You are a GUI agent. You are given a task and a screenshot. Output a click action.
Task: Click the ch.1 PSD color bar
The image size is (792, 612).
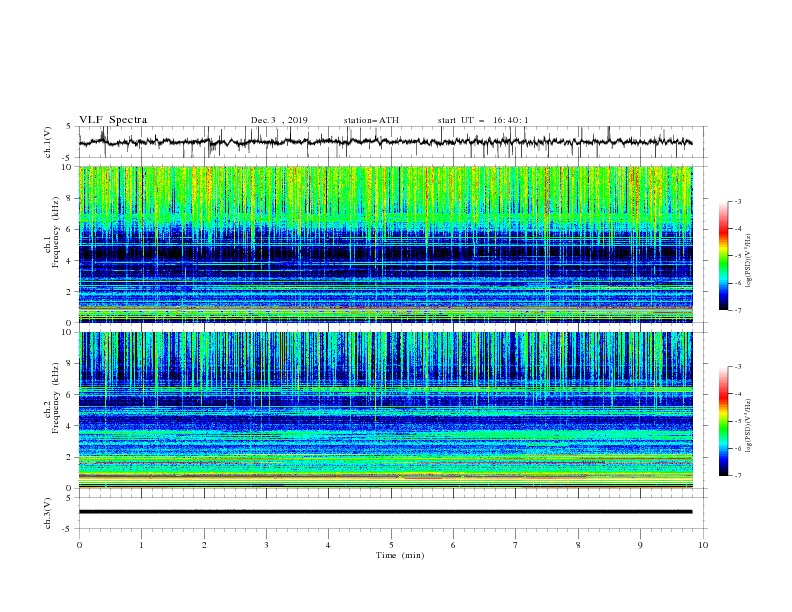(723, 256)
